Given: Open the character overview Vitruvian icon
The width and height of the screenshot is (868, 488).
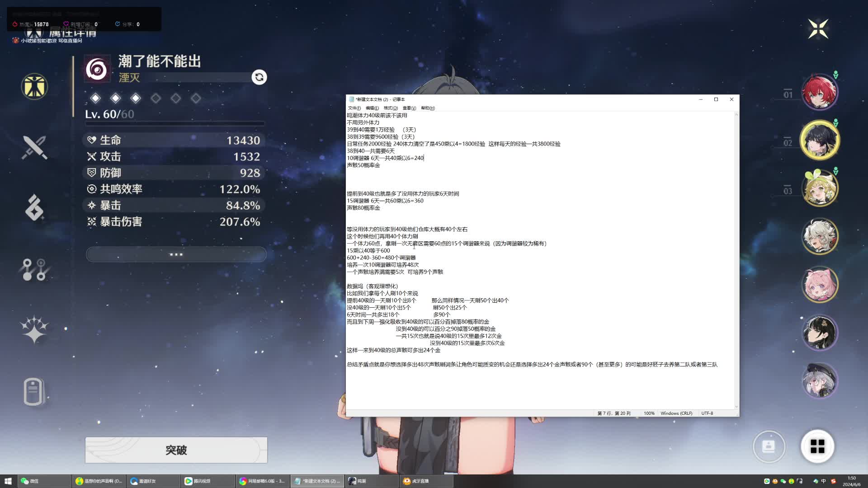Looking at the screenshot, I should [x=34, y=86].
